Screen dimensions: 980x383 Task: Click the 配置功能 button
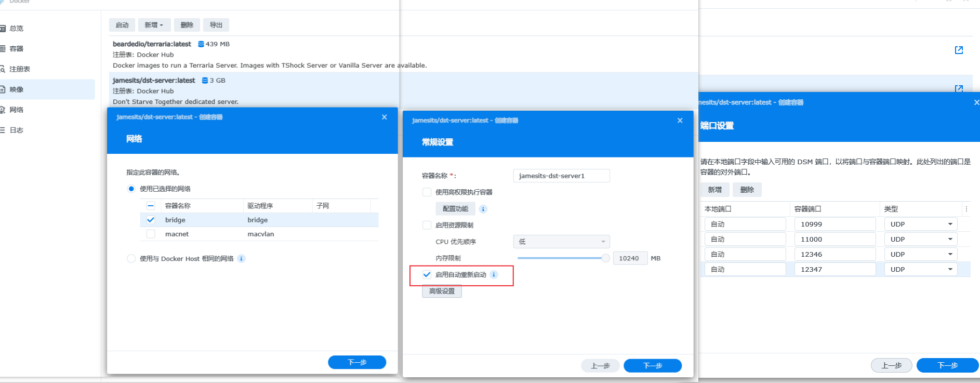[x=455, y=208]
